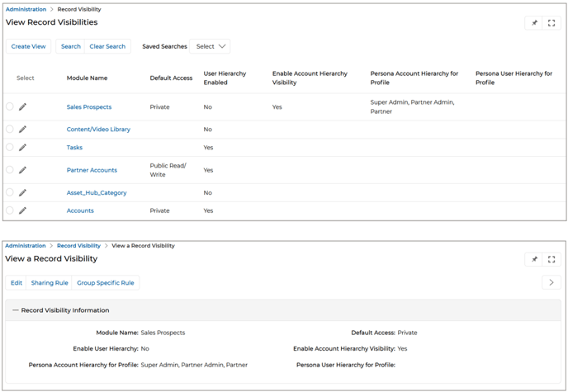Screen dimensions: 568x392
Task: Click the pencil edit icon for Accounts row
Action: pos(23,210)
